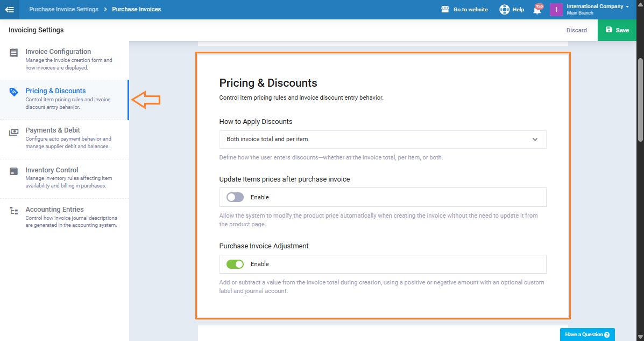Click the back arrow menu icon
The width and height of the screenshot is (644, 341).
coord(9,9)
